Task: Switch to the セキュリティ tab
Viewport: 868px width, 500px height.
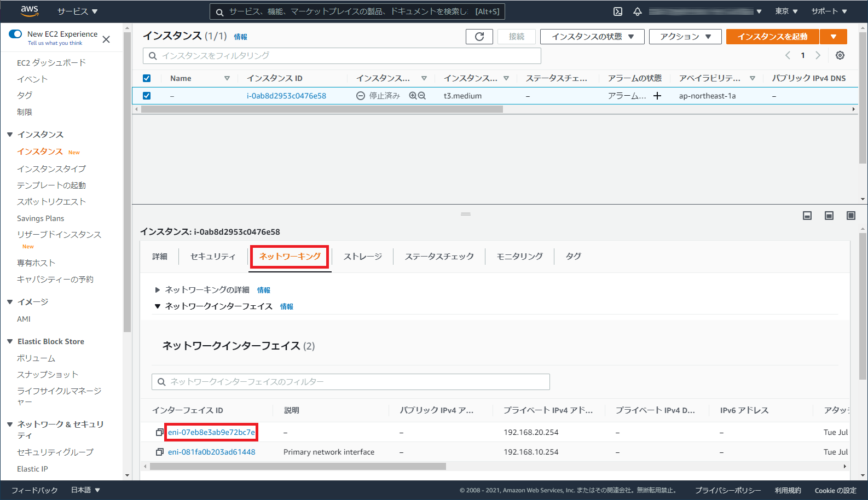Action: pyautogui.click(x=213, y=256)
